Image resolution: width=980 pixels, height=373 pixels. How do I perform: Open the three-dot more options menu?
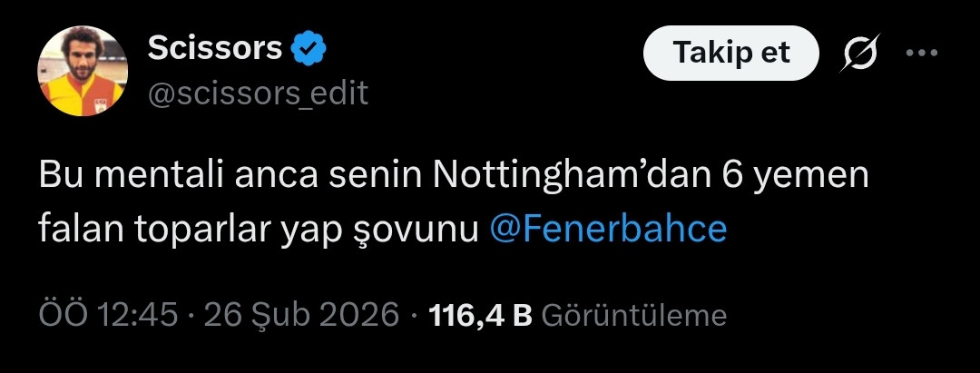click(922, 53)
